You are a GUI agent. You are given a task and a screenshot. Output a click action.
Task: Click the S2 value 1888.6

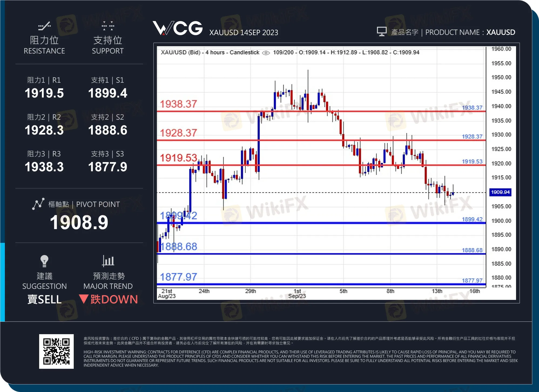click(108, 130)
